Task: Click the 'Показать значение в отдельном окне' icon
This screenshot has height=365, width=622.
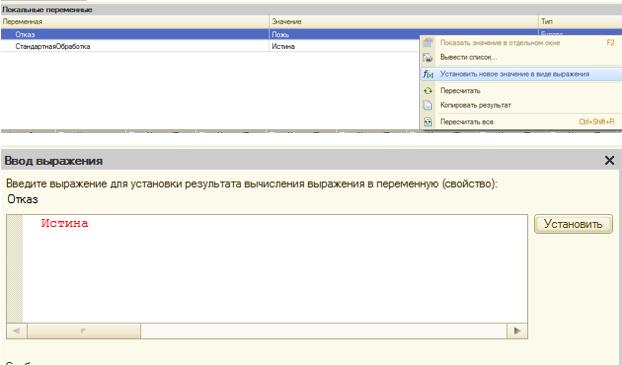Action: pyautogui.click(x=428, y=42)
